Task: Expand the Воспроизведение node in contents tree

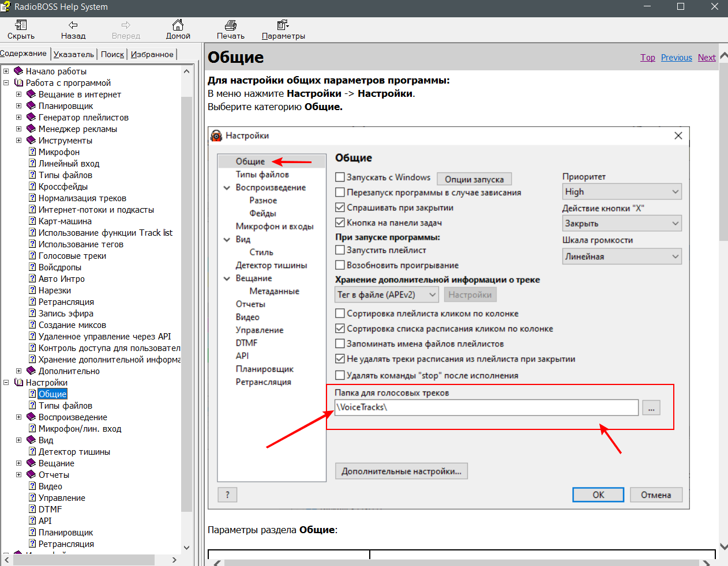Action: 18,417
